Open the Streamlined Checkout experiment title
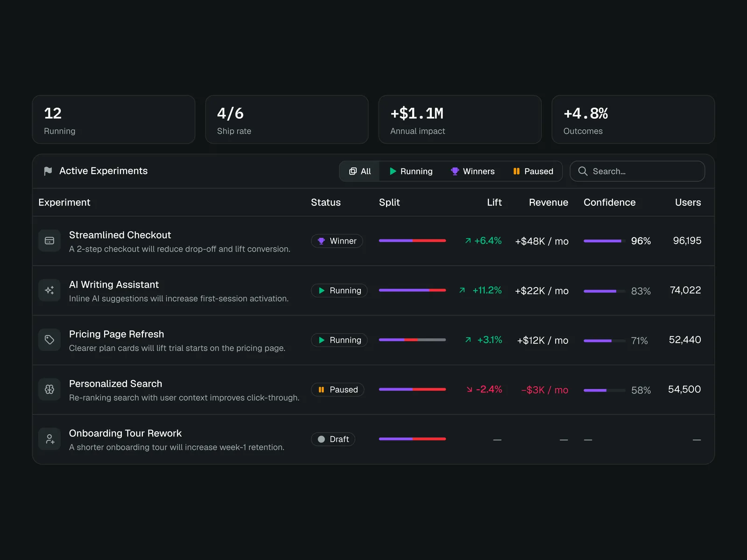The width and height of the screenshot is (747, 560). tap(120, 235)
